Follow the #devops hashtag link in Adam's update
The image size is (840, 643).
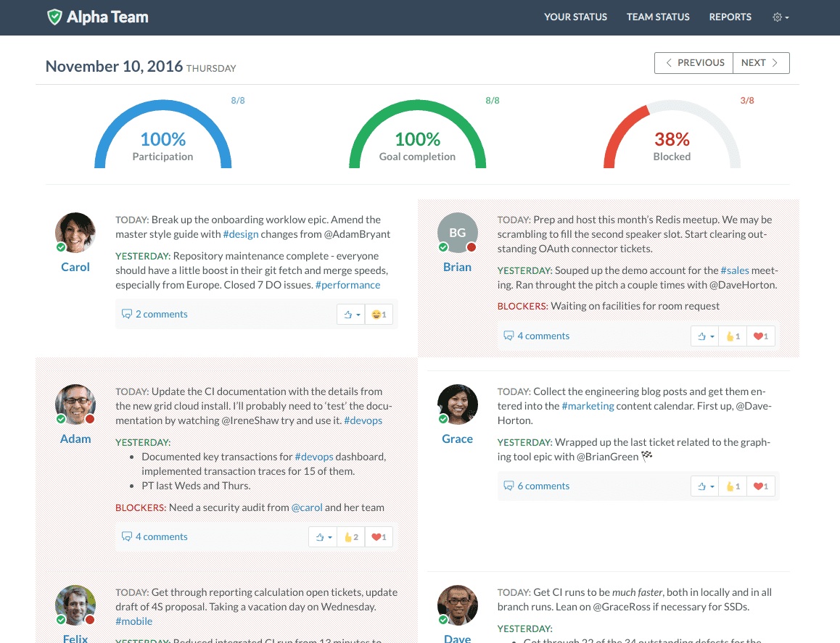coord(363,420)
